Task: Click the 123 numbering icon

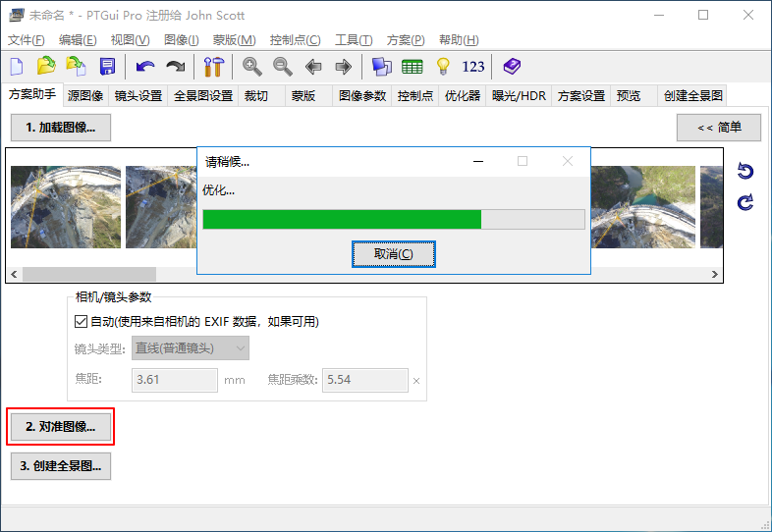Action: point(473,67)
